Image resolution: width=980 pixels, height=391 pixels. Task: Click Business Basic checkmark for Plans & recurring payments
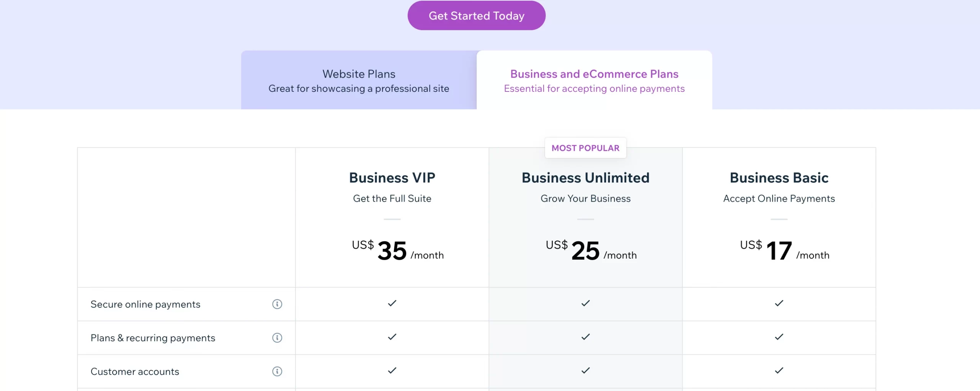(x=779, y=337)
